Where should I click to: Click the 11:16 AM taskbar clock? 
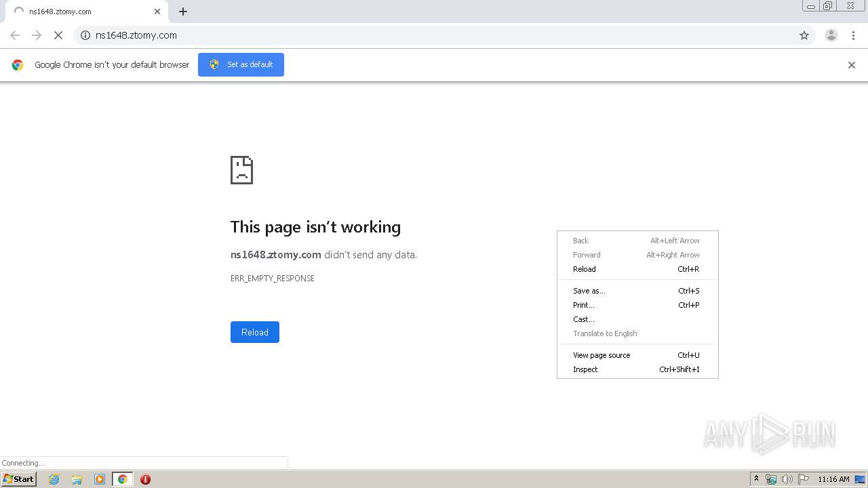pyautogui.click(x=833, y=479)
